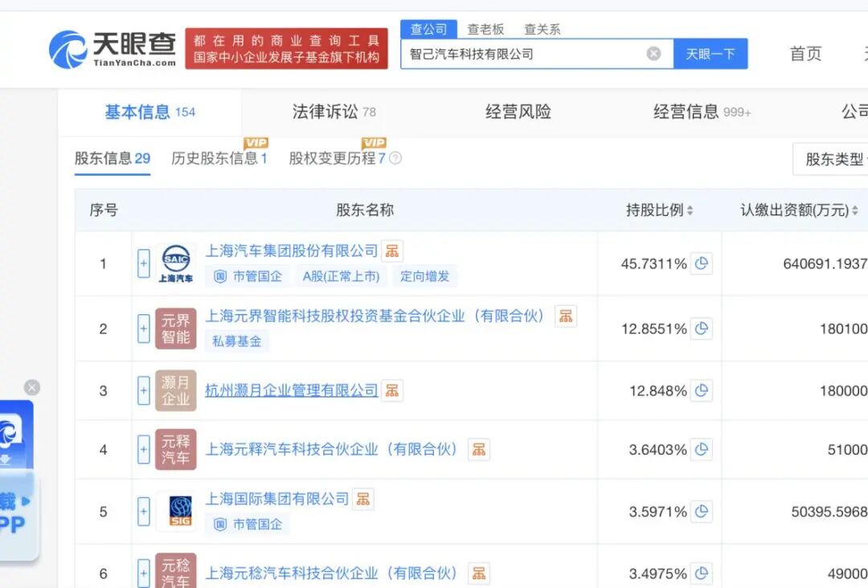The width and height of the screenshot is (868, 588).
Task: Click the 元界智能 logo tile
Action: click(x=176, y=329)
